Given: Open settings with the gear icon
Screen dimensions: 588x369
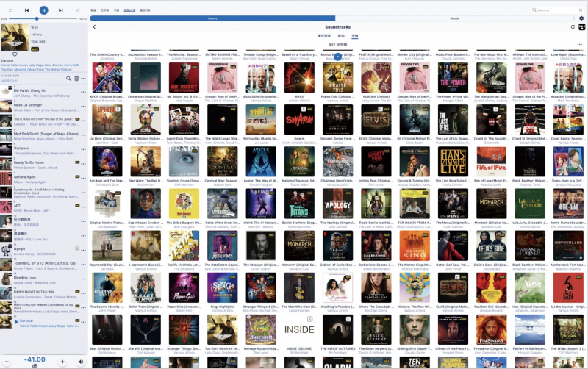Looking at the screenshot, I should 581,18.
